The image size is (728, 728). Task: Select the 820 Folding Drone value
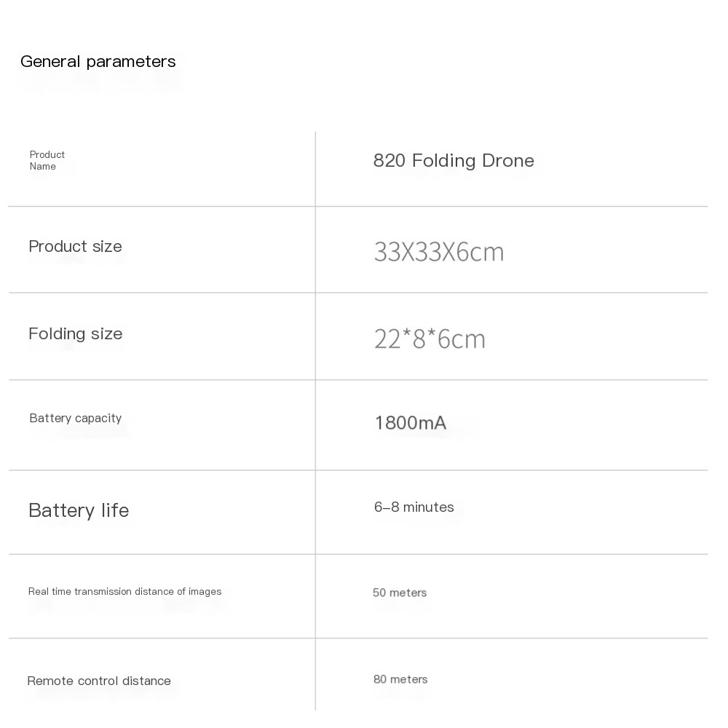[x=454, y=161]
